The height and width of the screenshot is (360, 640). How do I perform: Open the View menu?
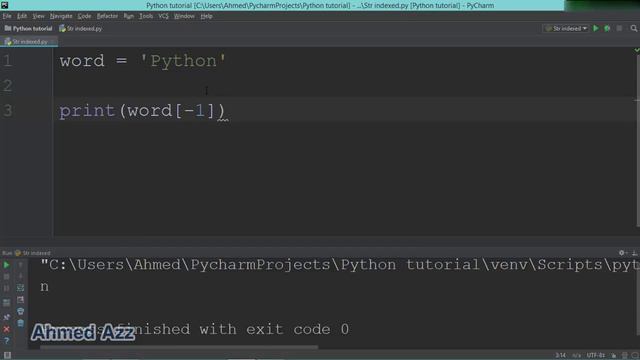coord(38,16)
